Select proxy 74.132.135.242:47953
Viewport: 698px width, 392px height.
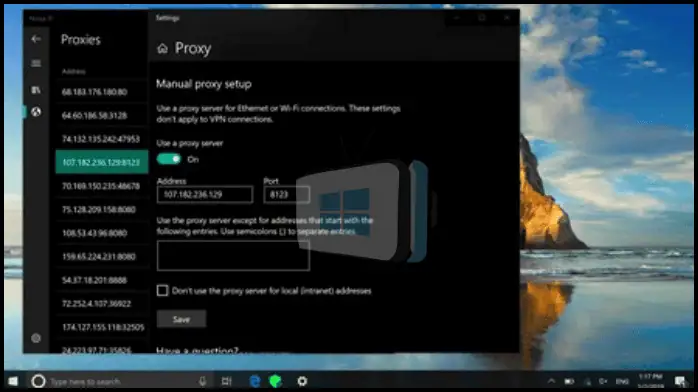point(101,139)
